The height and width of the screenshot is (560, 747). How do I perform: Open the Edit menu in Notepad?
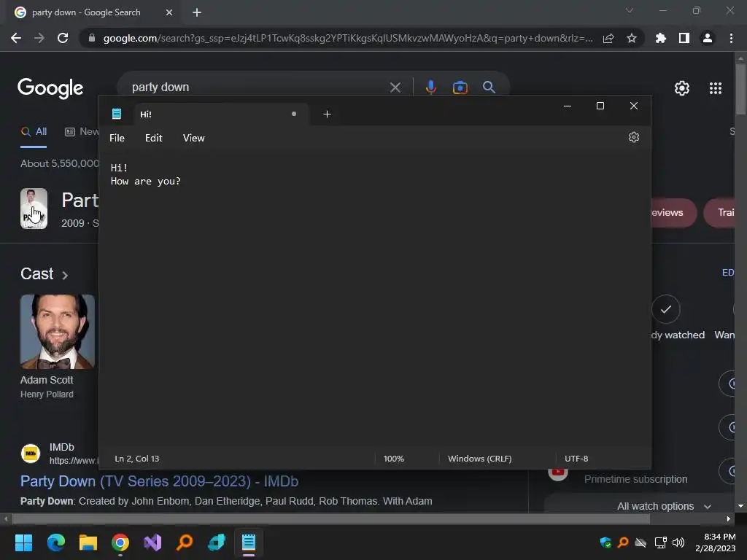[x=153, y=138]
